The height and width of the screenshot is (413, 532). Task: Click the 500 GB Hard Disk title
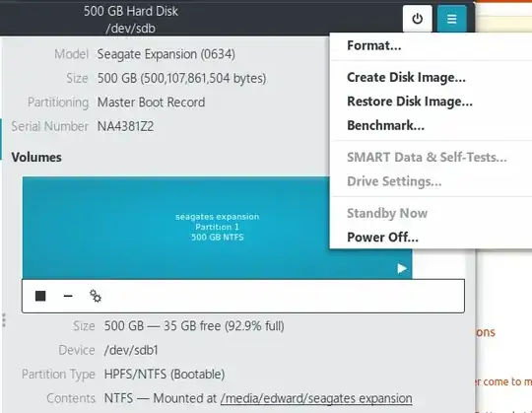131,11
